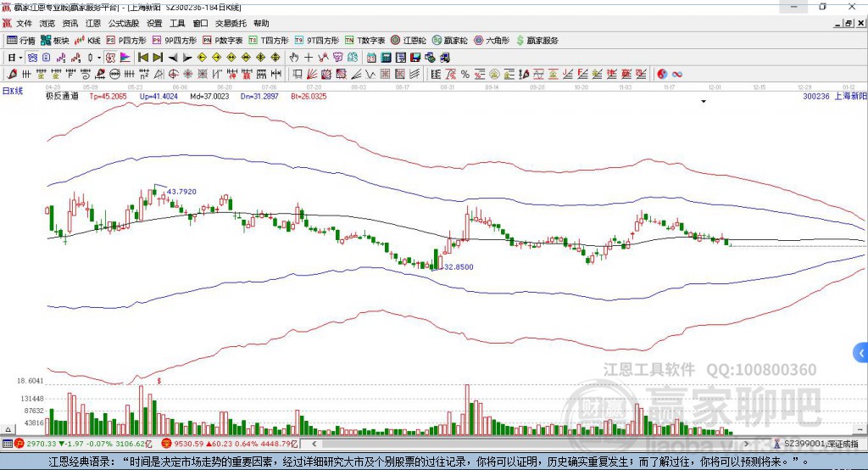This screenshot has width=868, height=470.
Task: Open the 文件 menu
Action: click(24, 23)
